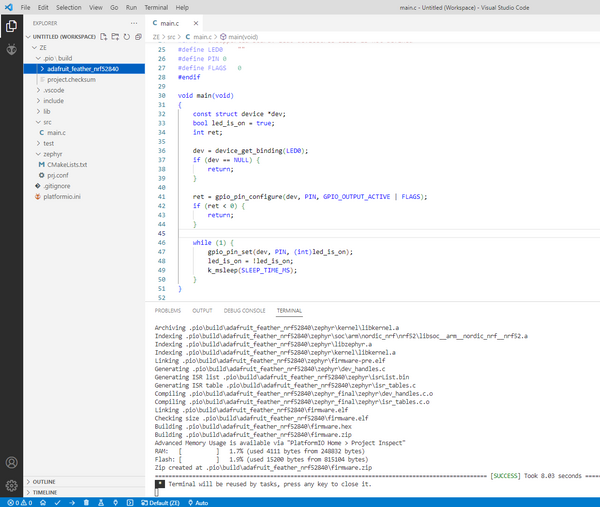The image size is (600, 507).
Task: Open the View menu
Action: click(96, 7)
